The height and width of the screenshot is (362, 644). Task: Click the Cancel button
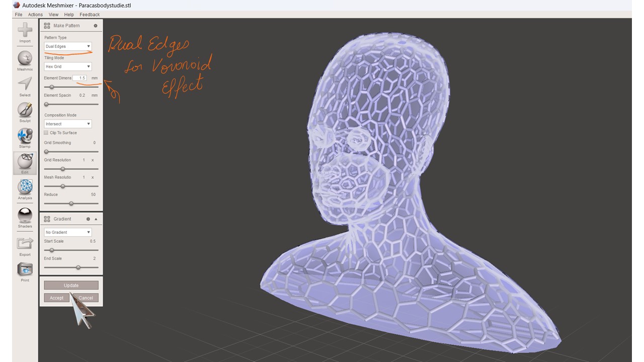click(x=86, y=298)
